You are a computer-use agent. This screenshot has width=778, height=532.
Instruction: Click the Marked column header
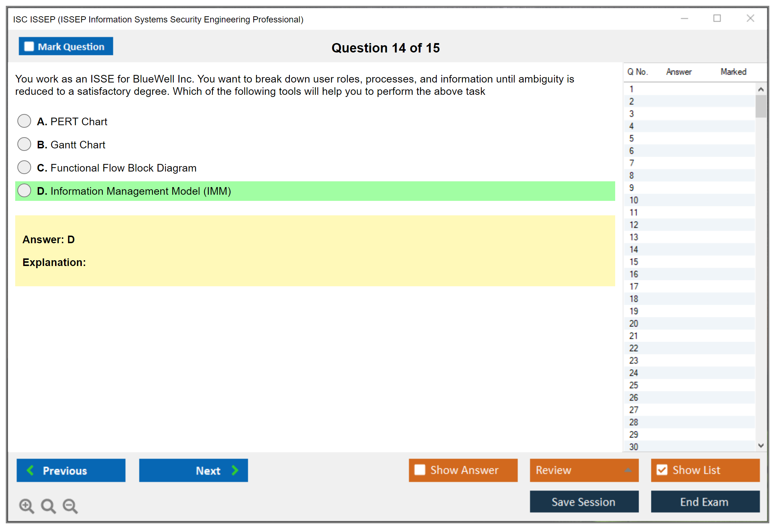tap(733, 72)
